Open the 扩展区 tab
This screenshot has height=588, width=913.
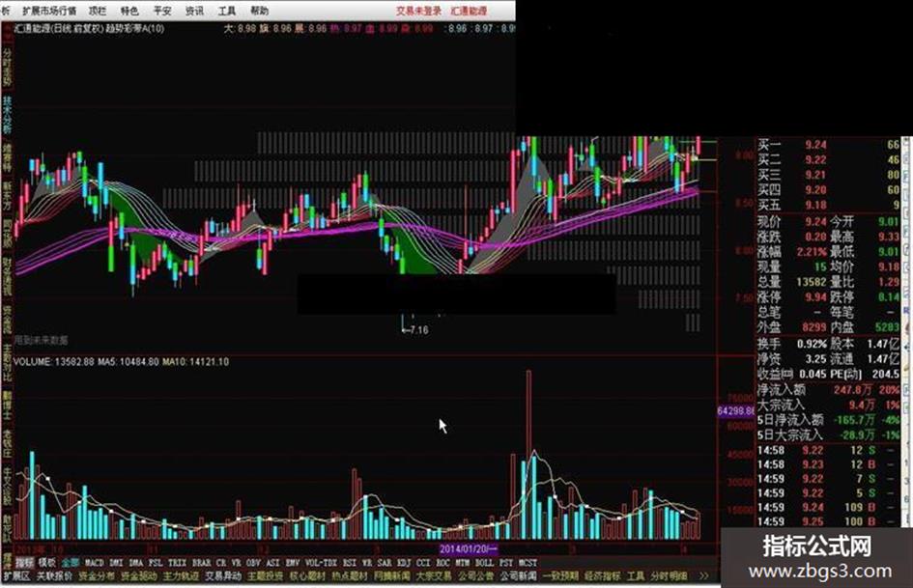16,575
